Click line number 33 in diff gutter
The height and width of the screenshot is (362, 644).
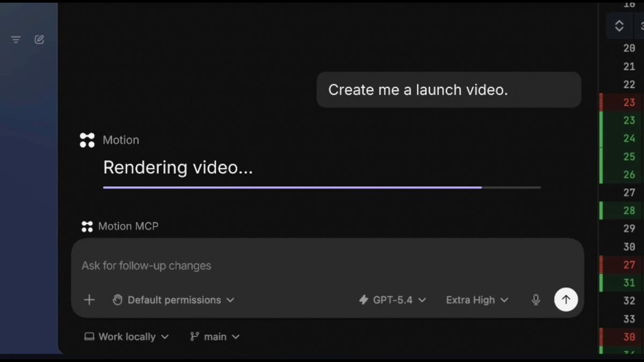(629, 319)
